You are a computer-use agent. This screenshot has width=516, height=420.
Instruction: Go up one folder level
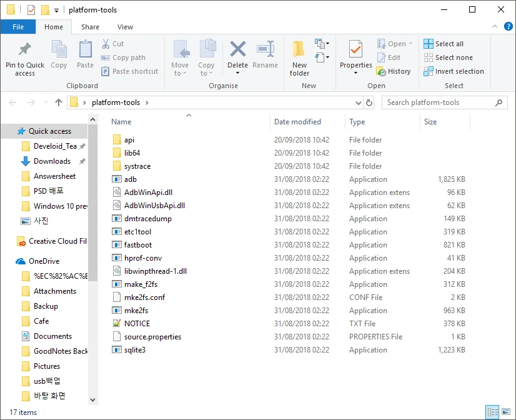tap(59, 102)
